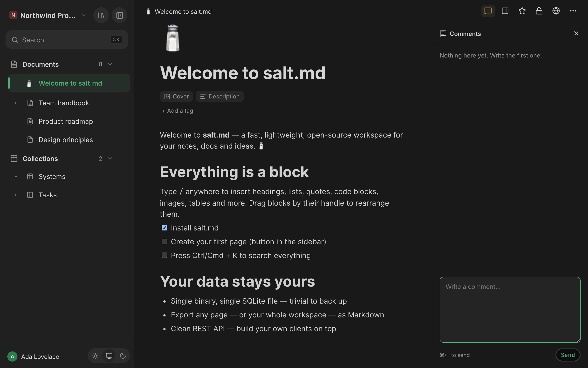Collapse the Documents section chevron
The width and height of the screenshot is (588, 368).
pos(110,64)
